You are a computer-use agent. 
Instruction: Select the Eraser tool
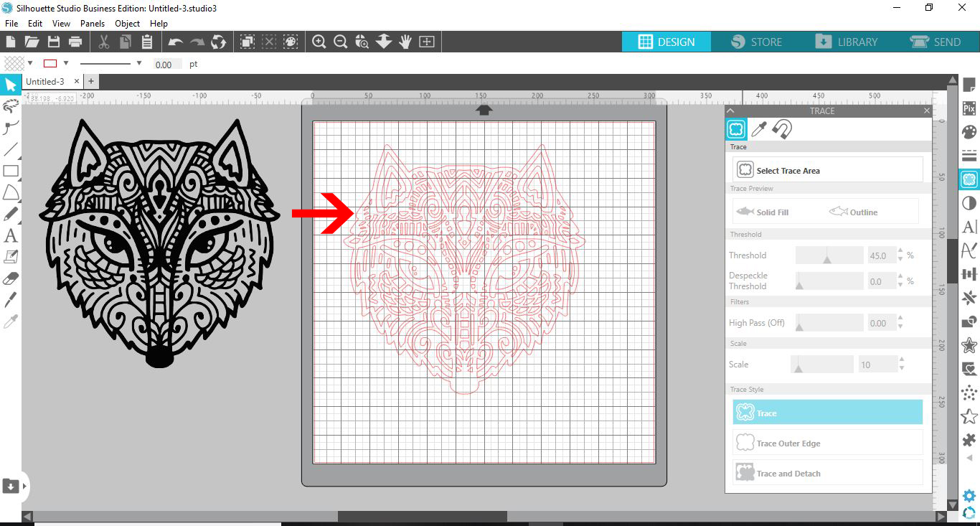(11, 278)
